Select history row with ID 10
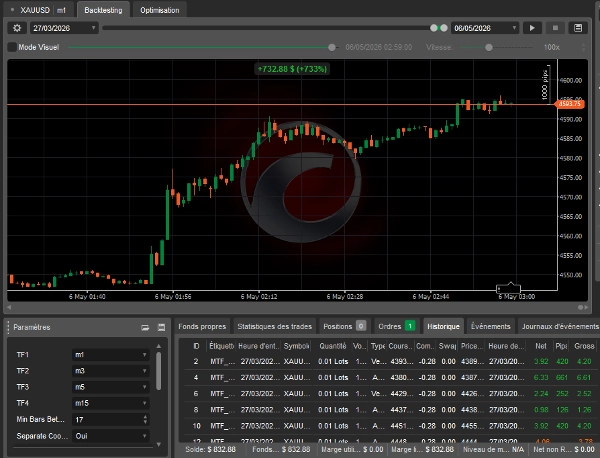Screen dimensions: 600x458 (390, 425)
